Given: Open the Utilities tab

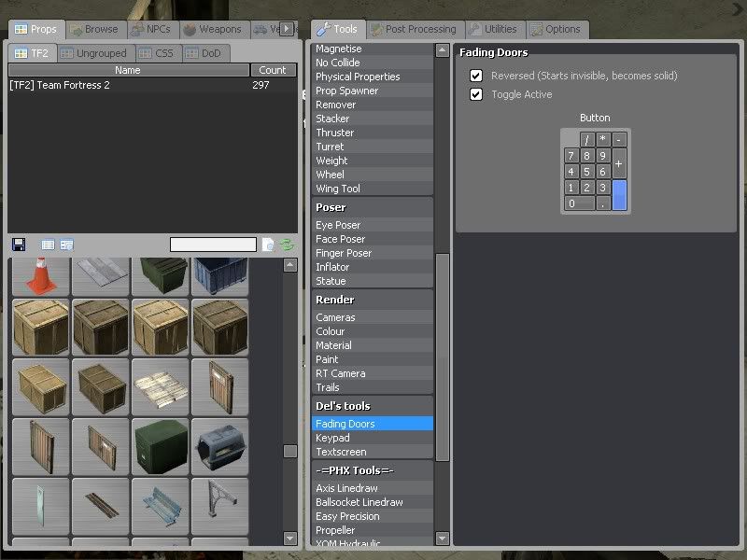Looking at the screenshot, I should (x=495, y=30).
